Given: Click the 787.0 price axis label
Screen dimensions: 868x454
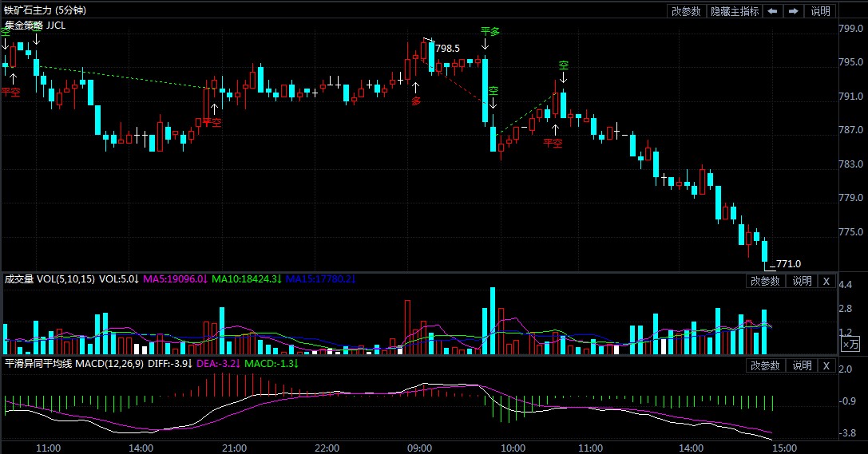Looking at the screenshot, I should pyautogui.click(x=851, y=130).
